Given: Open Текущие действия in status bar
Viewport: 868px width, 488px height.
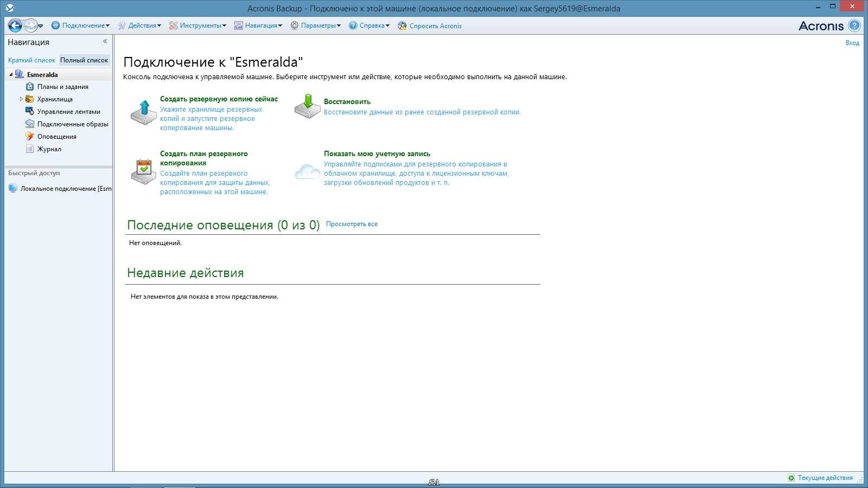Looking at the screenshot, I should pos(825,478).
